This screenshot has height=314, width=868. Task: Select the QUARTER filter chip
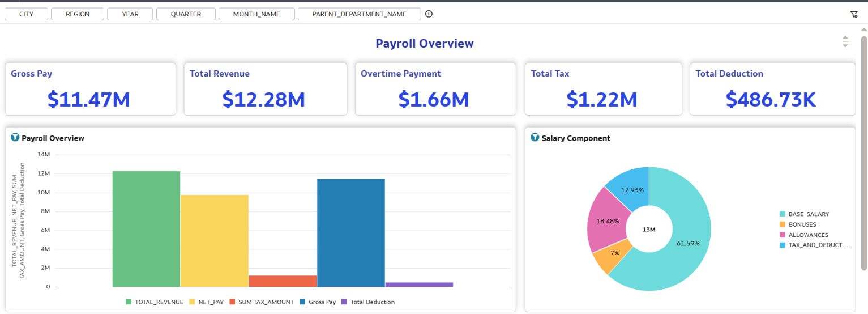coord(186,14)
